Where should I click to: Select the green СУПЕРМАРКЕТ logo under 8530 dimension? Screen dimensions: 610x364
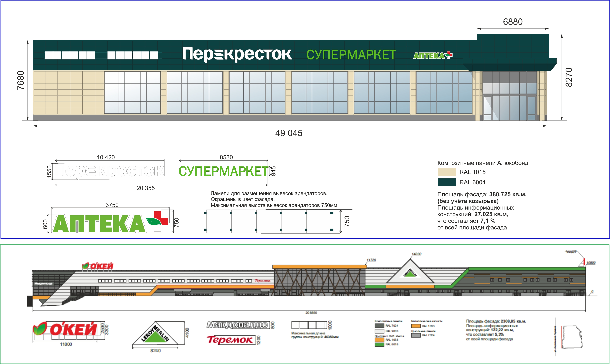223,171
